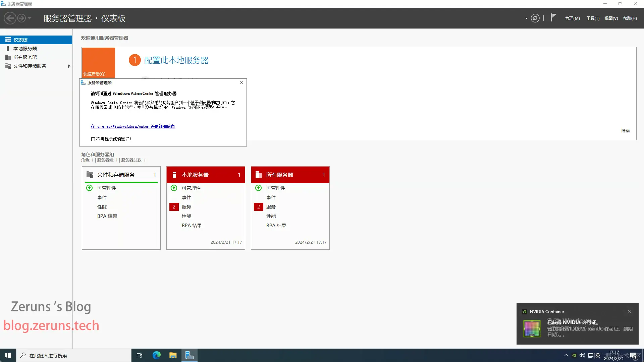
Task: Click Configure this local server link
Action: tap(176, 60)
